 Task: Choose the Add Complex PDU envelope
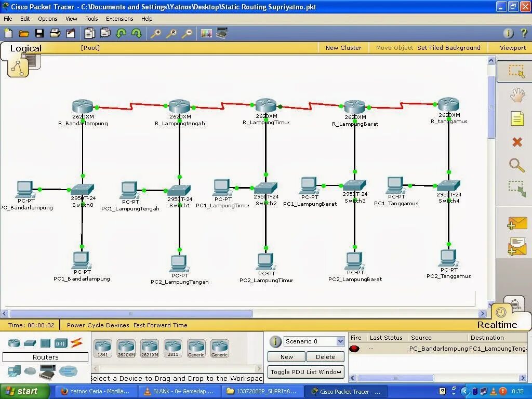tap(517, 246)
